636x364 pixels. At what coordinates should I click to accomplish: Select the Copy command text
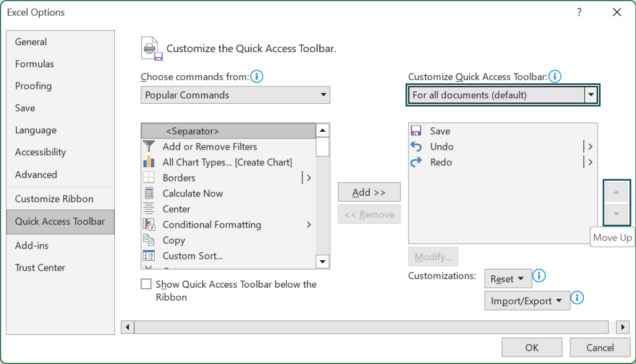pos(174,240)
